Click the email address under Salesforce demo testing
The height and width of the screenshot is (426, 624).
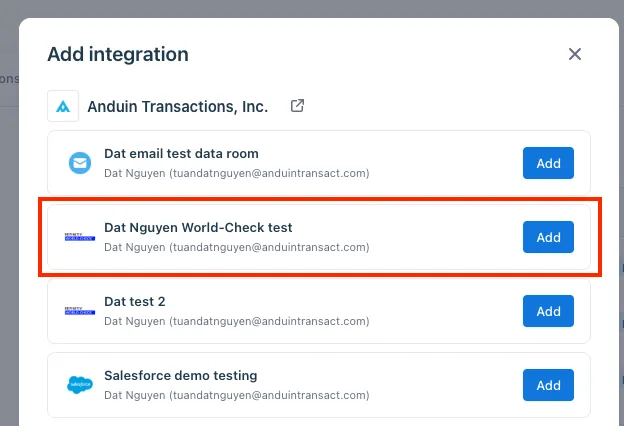tap(269, 396)
